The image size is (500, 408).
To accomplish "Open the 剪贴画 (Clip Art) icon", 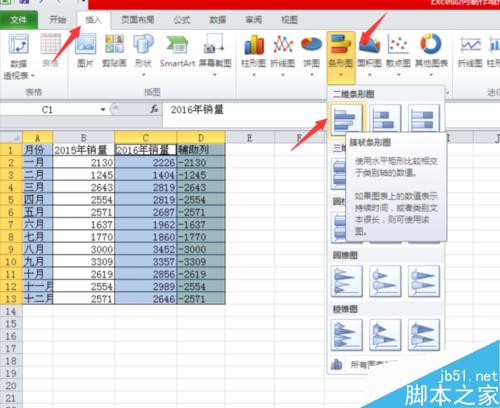I will [x=114, y=50].
